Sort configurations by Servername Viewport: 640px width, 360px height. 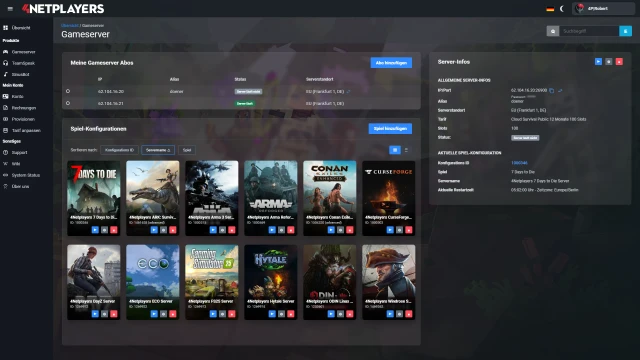(158, 150)
